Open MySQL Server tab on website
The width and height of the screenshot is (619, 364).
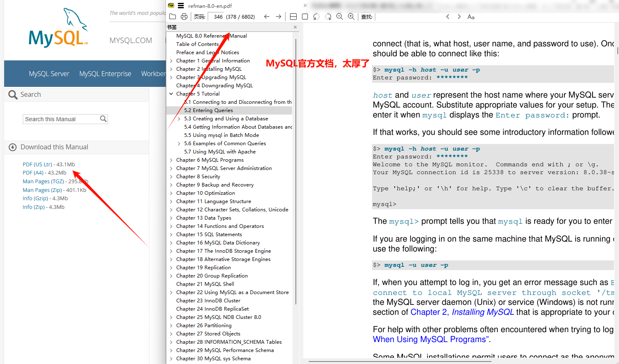[49, 74]
